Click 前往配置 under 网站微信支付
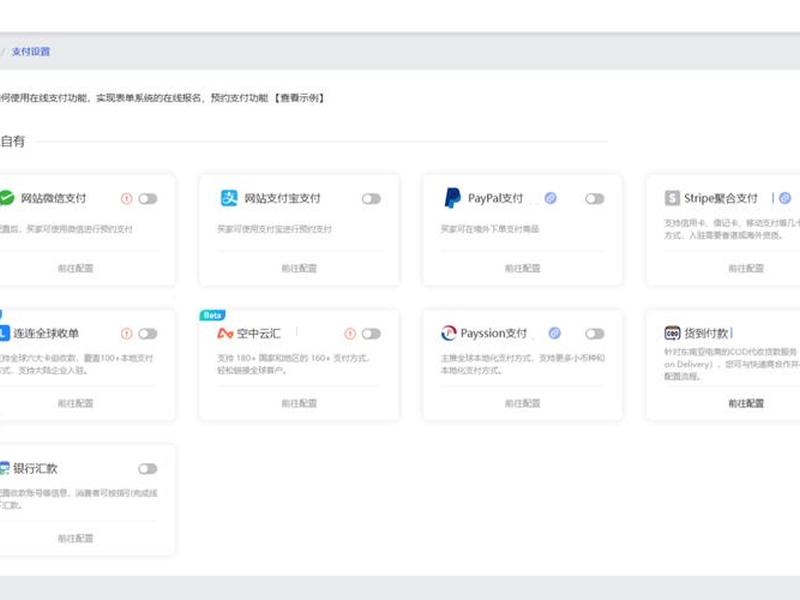 pos(76,268)
